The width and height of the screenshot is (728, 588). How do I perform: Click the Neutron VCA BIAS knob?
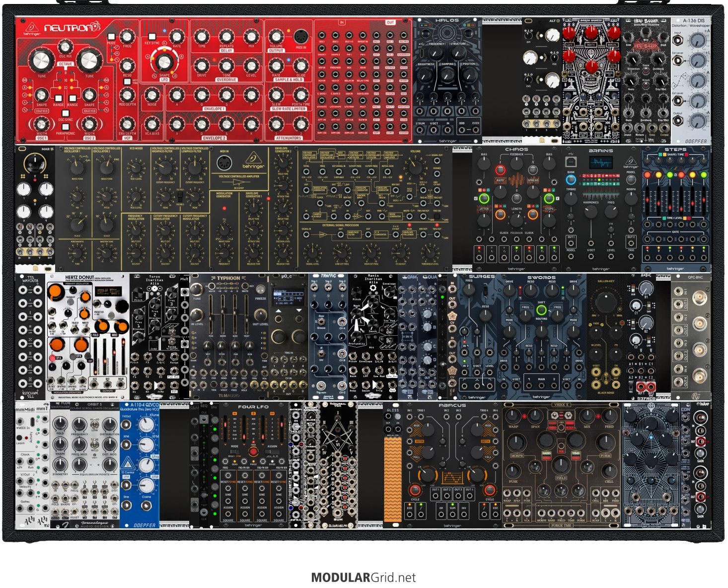coord(152,123)
